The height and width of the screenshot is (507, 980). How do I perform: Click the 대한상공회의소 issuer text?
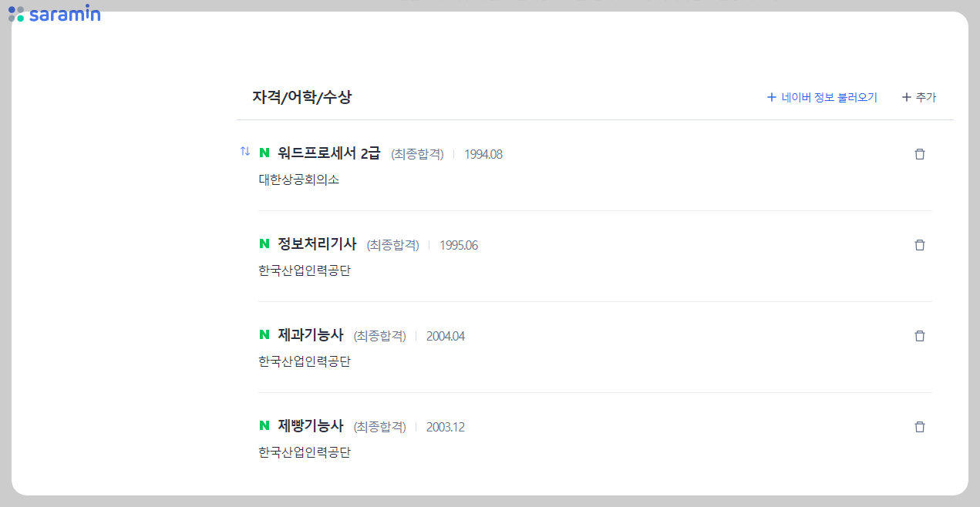301,179
